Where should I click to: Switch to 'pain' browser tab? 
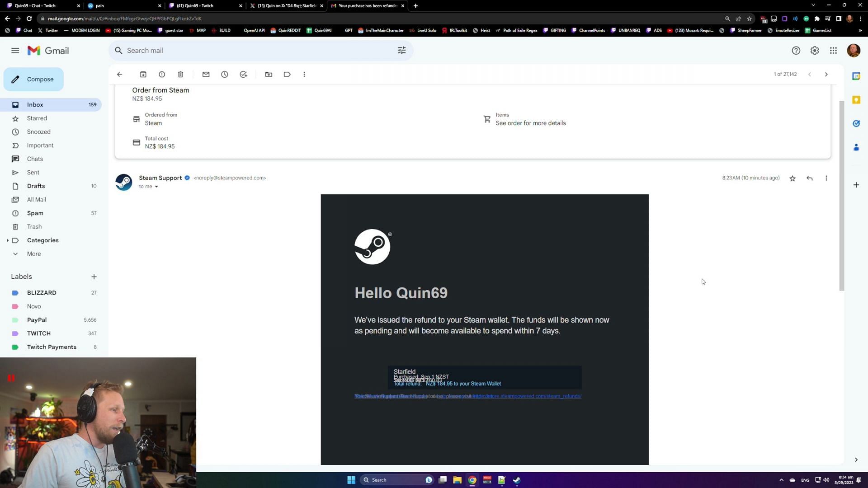pos(124,6)
